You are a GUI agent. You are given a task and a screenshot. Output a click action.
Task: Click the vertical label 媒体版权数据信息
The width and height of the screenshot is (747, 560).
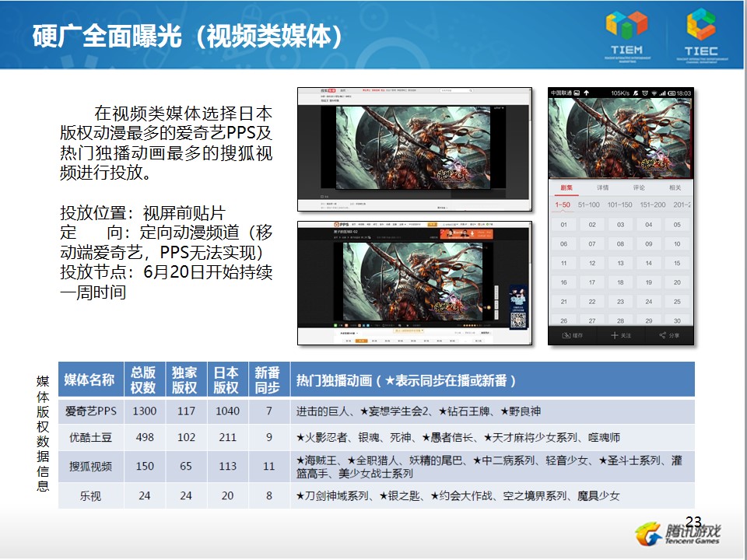pyautogui.click(x=43, y=433)
